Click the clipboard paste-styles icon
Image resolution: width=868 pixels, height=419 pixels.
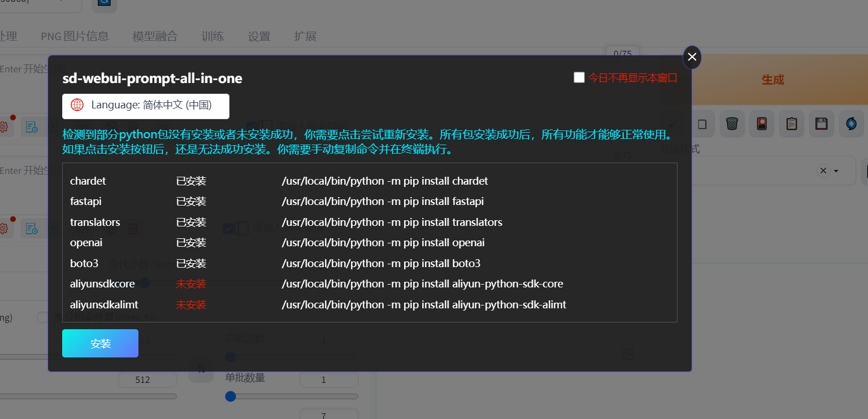point(792,124)
